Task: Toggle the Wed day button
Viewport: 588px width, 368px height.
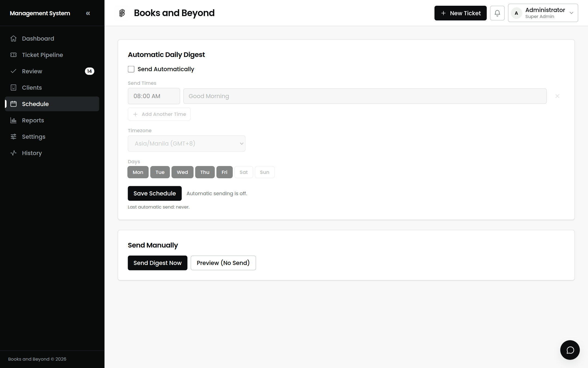Action: pyautogui.click(x=182, y=172)
